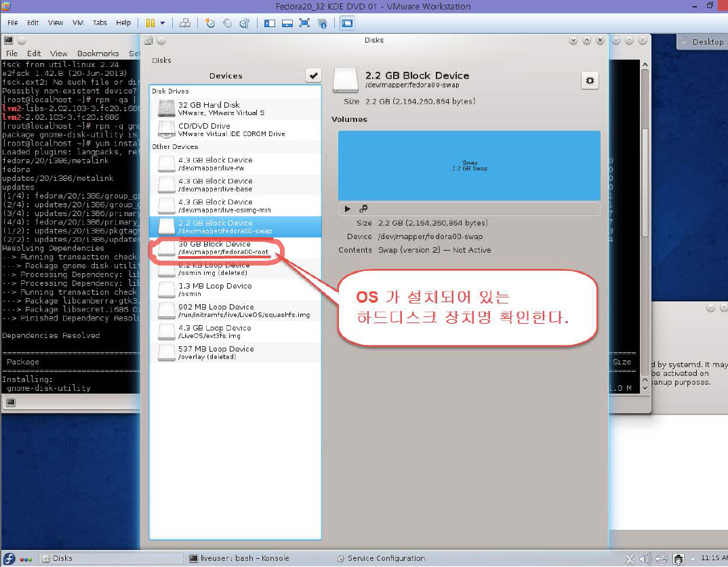Toggle thumbnail bar view icon

coord(287,23)
